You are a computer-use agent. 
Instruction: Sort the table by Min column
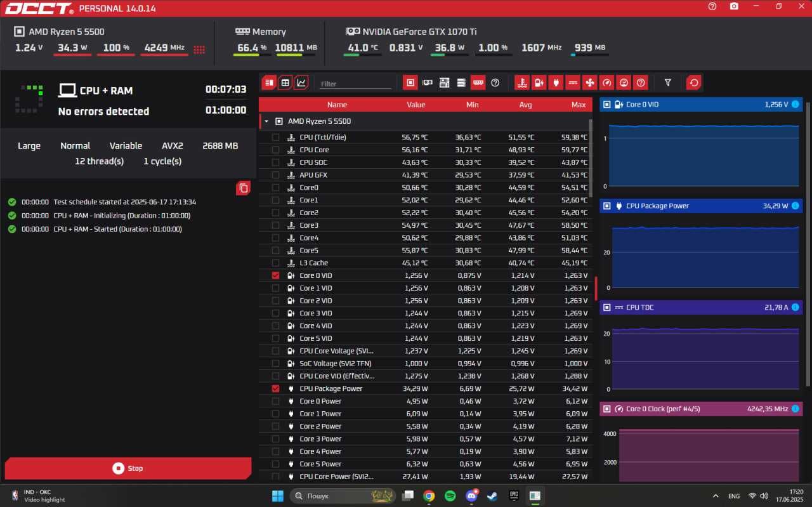[x=473, y=105]
